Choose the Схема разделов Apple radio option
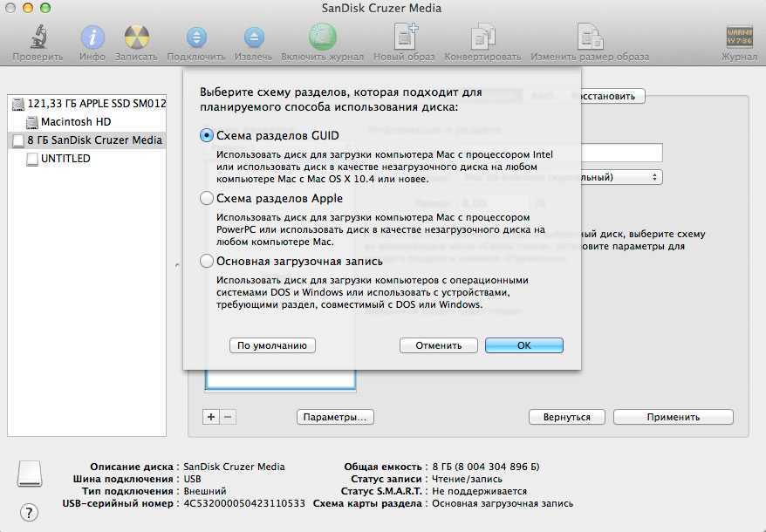Viewport: 766px width, 532px height. coord(207,198)
